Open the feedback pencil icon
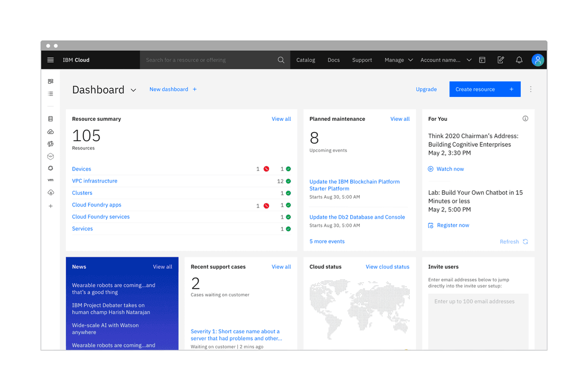Screen dimensions: 588x391 (501, 60)
